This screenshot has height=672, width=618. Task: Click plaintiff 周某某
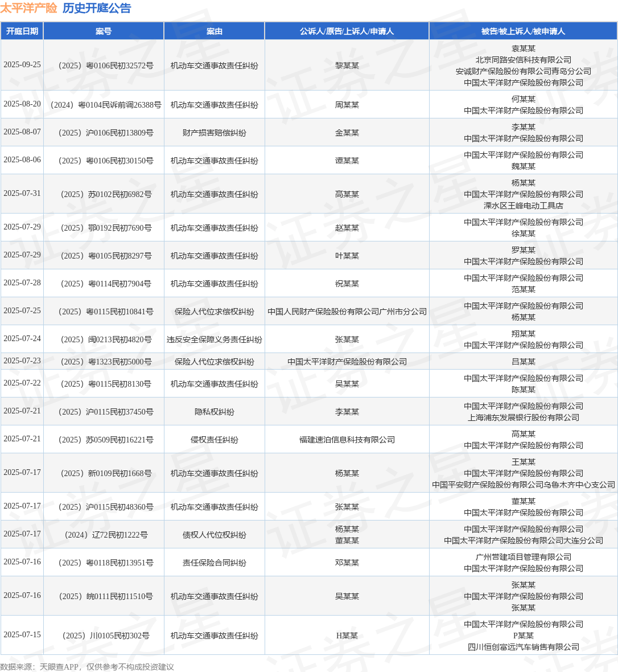(x=347, y=105)
